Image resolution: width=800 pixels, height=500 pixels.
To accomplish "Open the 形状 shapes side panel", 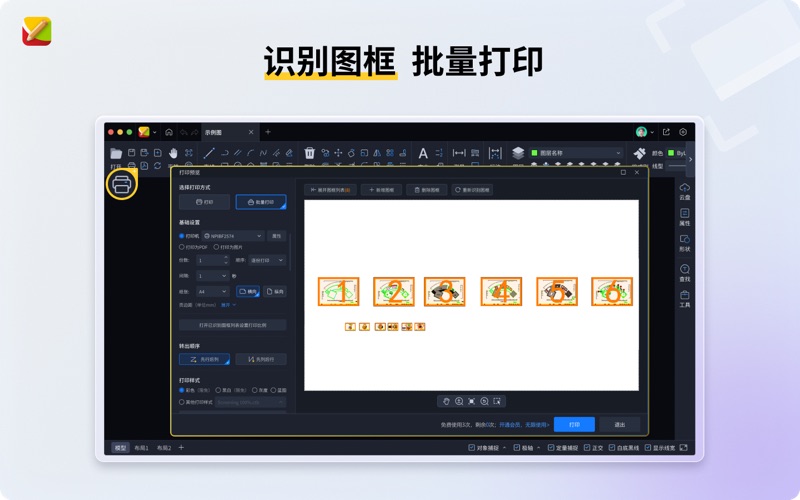I will [x=685, y=243].
